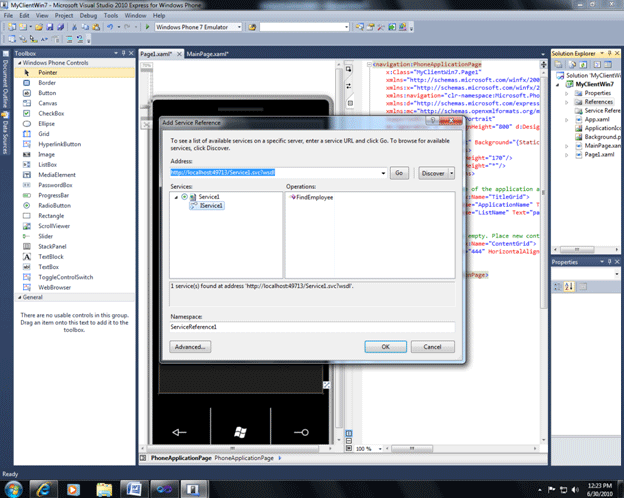
Task: Select RadioButton control in Toolbox
Action: pos(75,205)
